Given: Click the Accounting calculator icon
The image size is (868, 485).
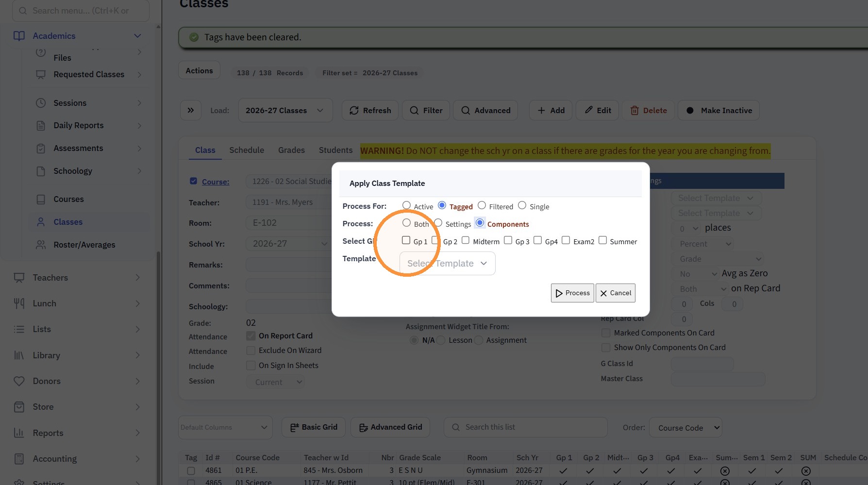Looking at the screenshot, I should tap(19, 459).
